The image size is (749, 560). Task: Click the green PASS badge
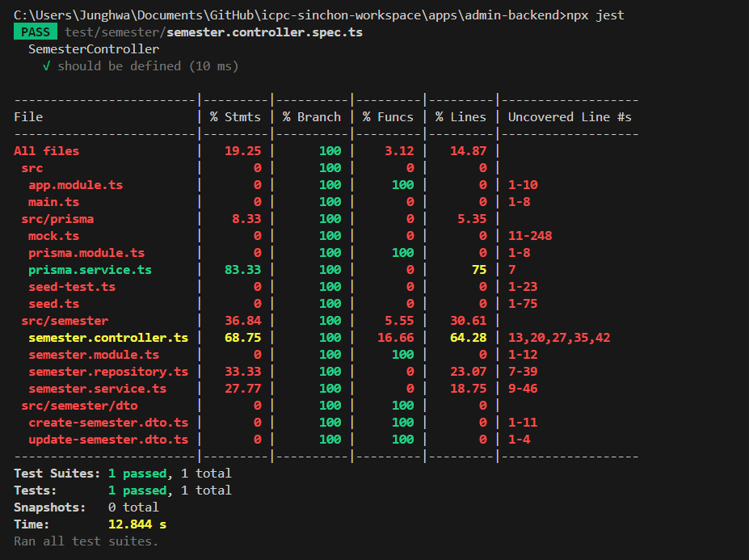tap(36, 32)
